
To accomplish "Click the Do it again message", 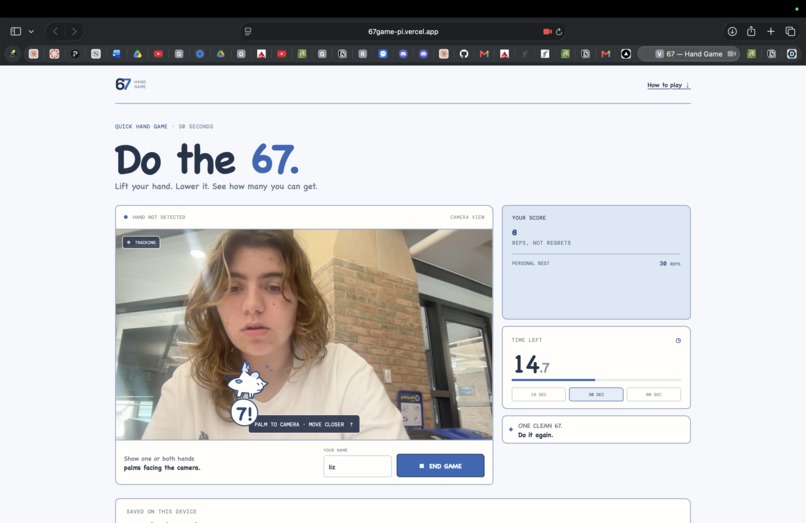I will (x=536, y=435).
